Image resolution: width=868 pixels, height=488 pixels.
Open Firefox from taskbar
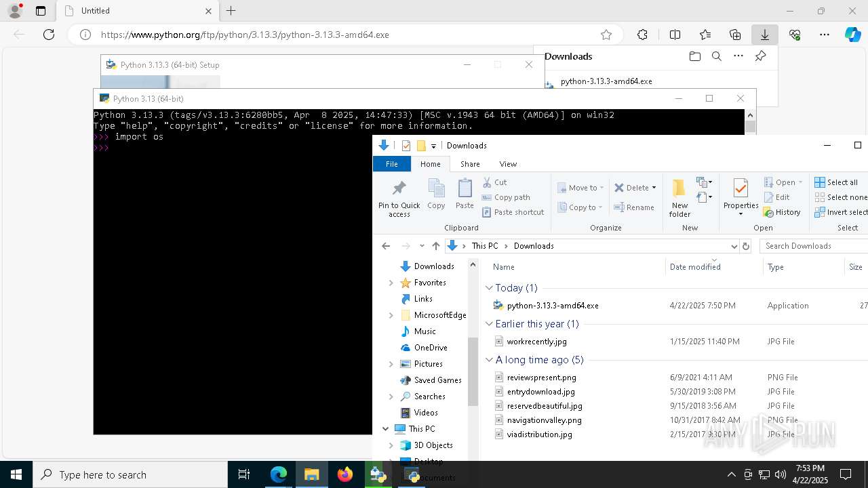[345, 474]
